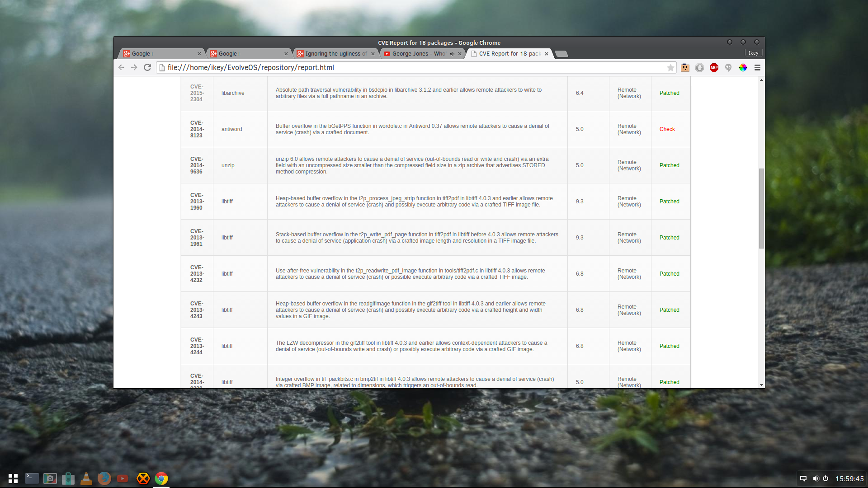Click the CVE-2015-2304 identifier
This screenshot has width=868, height=488.
197,93
